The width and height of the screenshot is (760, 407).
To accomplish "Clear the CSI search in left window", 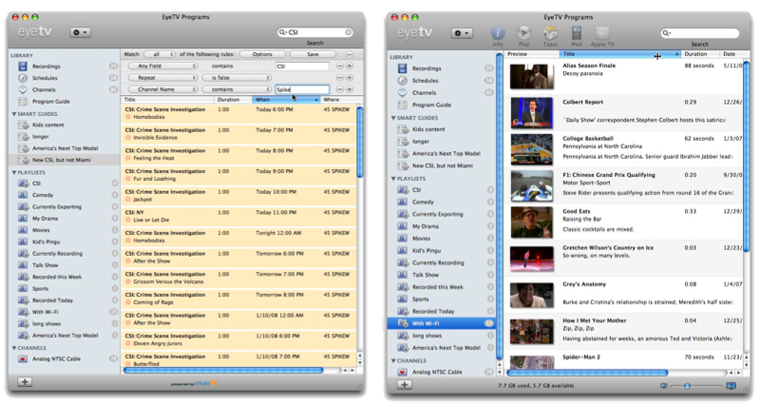I will click(x=348, y=32).
